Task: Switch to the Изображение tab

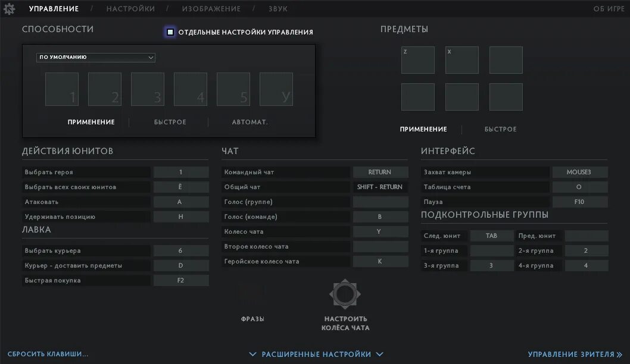Action: point(211,9)
